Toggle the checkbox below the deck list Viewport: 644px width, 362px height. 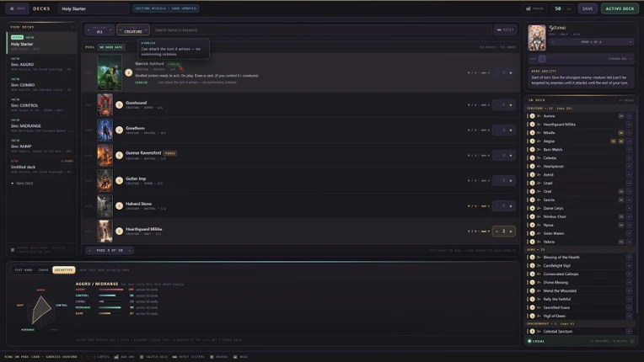[13, 249]
